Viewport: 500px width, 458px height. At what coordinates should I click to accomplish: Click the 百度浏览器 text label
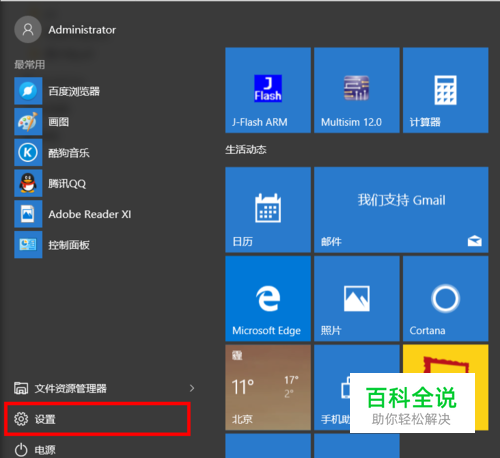74,91
